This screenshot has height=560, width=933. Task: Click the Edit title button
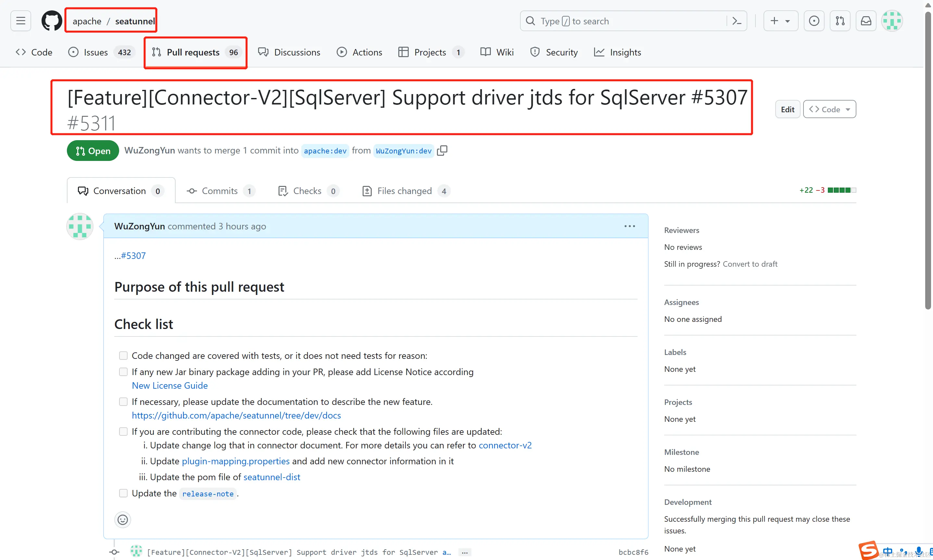[787, 109]
